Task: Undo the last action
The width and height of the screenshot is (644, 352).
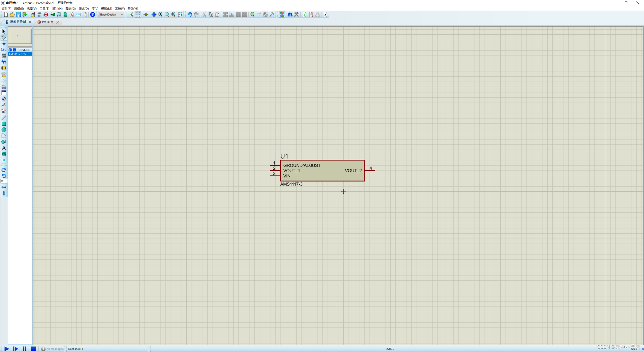Action: pyautogui.click(x=190, y=15)
